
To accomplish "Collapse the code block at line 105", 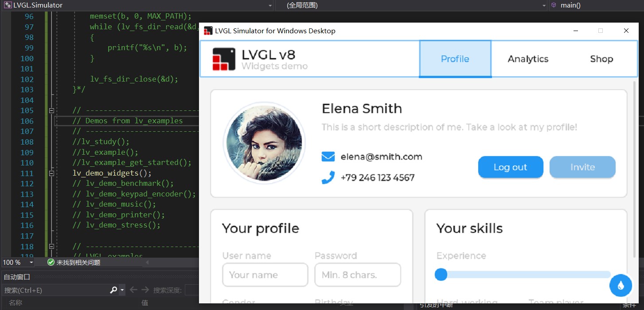I will pos(51,110).
